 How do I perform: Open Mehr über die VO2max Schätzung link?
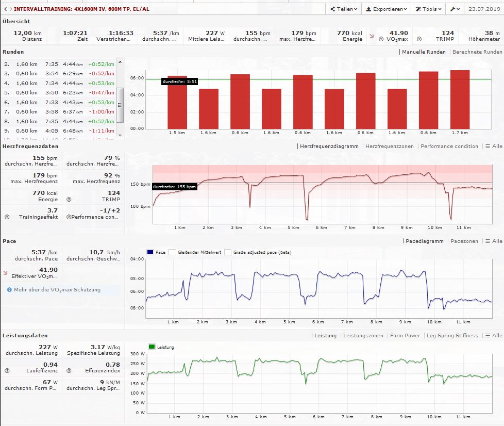[57, 290]
